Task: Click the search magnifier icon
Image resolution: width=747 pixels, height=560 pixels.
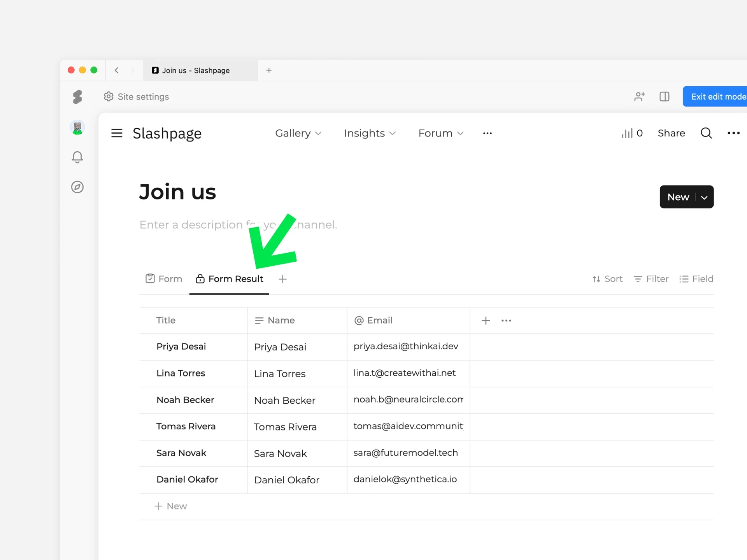Action: (x=706, y=133)
